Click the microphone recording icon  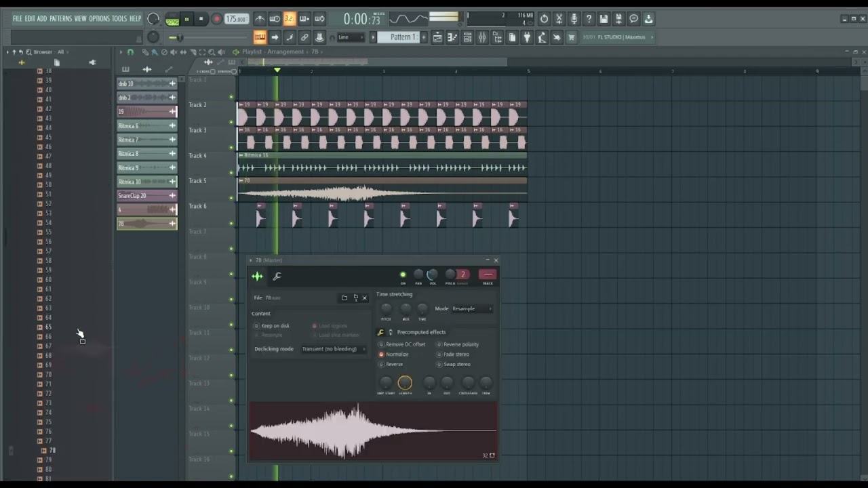pos(574,19)
